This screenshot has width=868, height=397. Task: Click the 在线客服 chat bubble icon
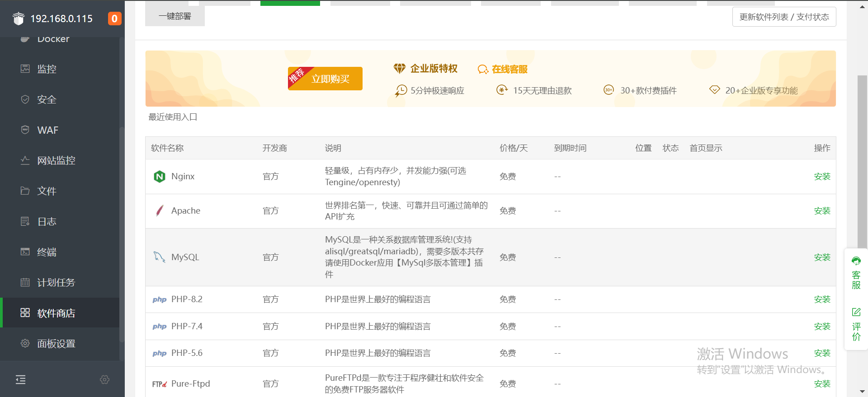click(483, 69)
